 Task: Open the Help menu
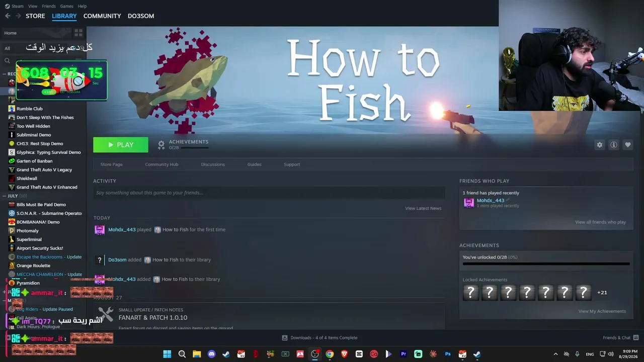(83, 6)
